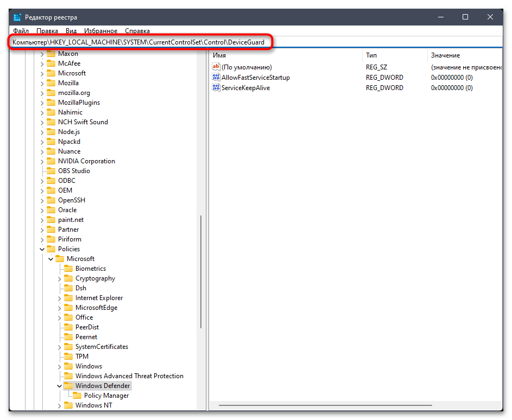Image resolution: width=512 pixels, height=420 pixels.
Task: Select the Microsoft key below McAfee
Action: click(x=72, y=73)
